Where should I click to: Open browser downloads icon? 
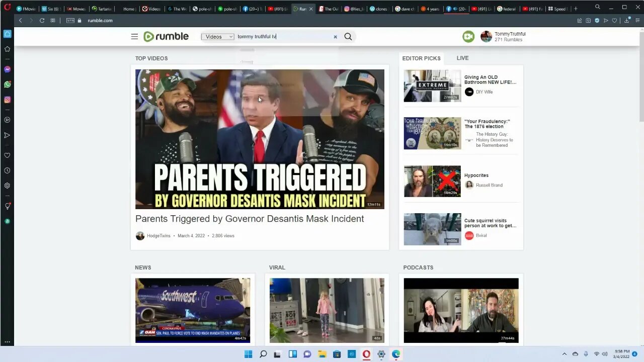click(626, 21)
